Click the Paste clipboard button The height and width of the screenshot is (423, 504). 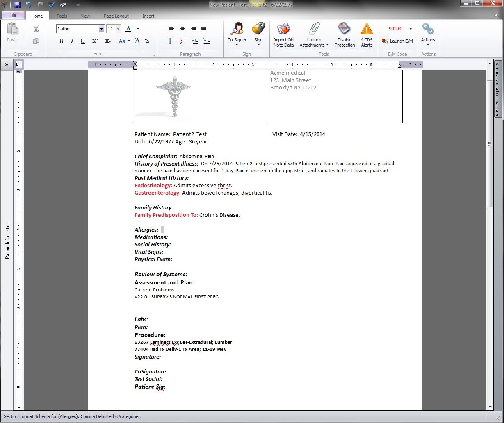(x=13, y=32)
